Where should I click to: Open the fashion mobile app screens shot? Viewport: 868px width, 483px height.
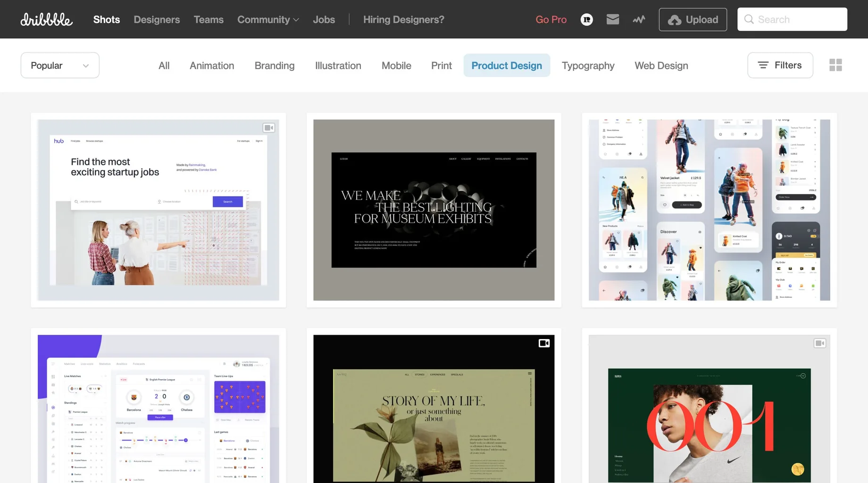[709, 210]
